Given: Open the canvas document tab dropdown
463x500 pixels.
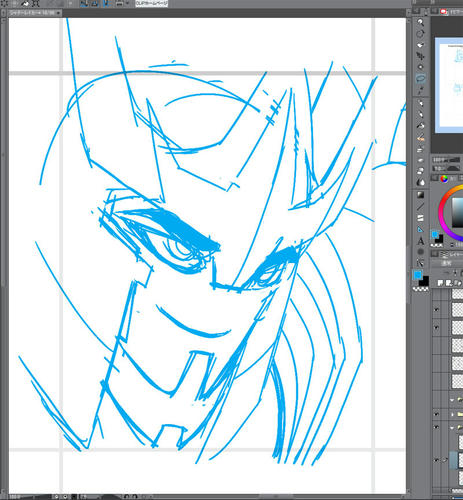Looking at the screenshot, I should pyautogui.click(x=58, y=13).
